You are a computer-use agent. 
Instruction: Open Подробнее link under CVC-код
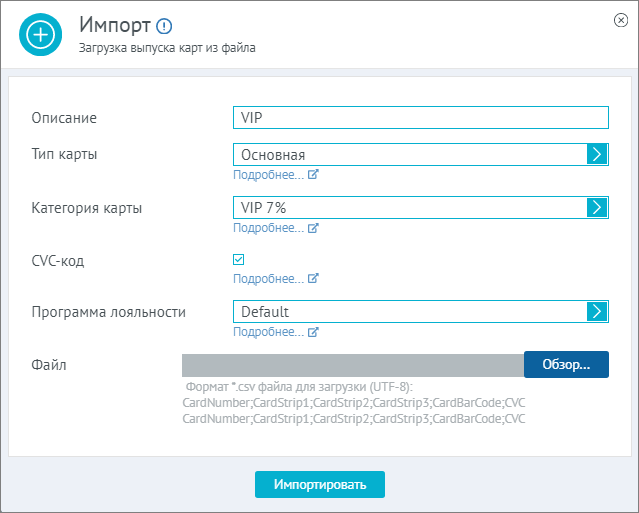(x=269, y=279)
